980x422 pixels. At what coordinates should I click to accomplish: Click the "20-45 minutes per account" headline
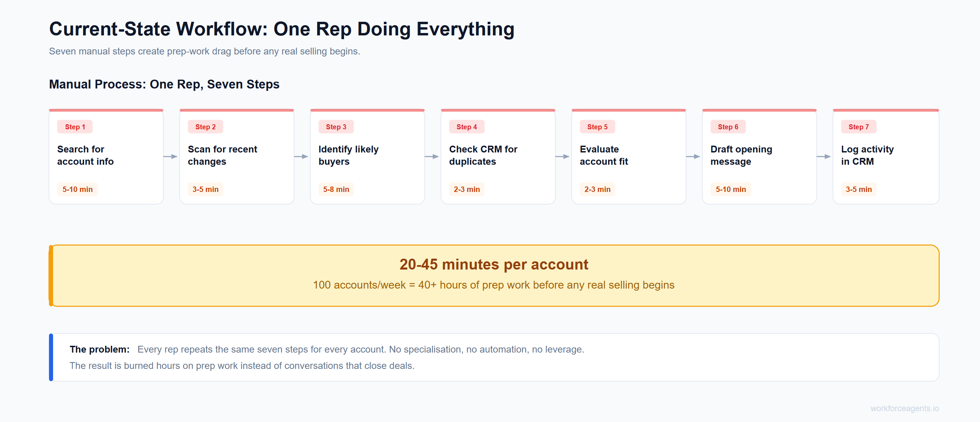click(x=493, y=264)
